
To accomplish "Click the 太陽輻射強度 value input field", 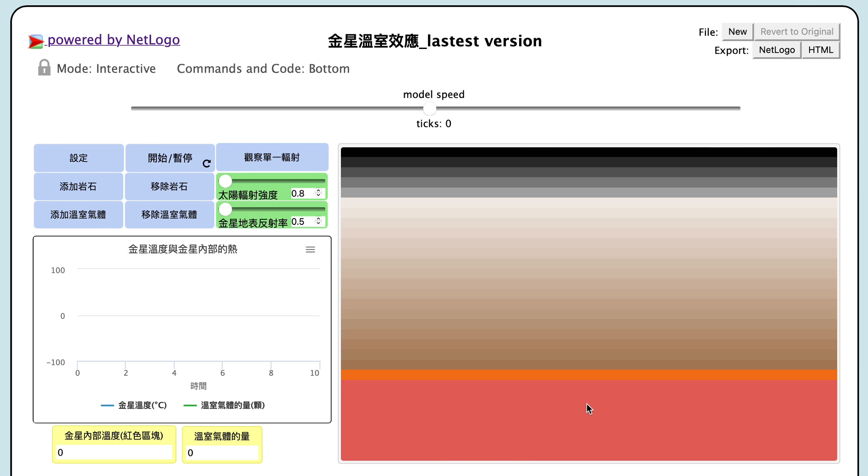I will (302, 193).
